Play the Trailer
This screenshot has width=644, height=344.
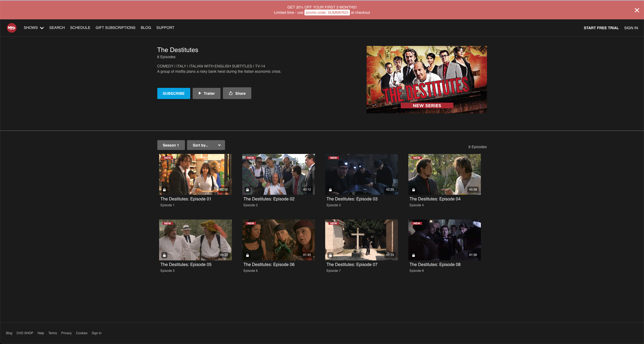[206, 93]
